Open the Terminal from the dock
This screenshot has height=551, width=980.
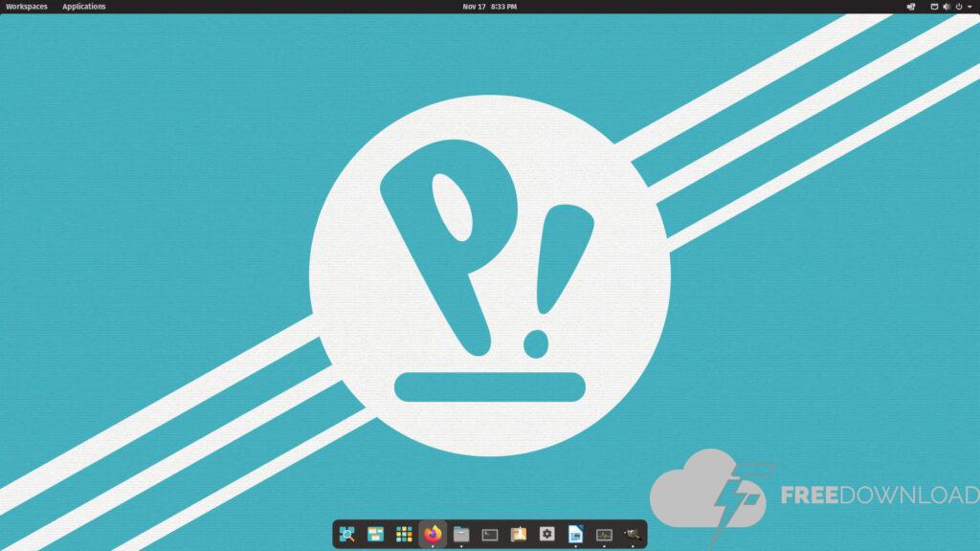490,534
